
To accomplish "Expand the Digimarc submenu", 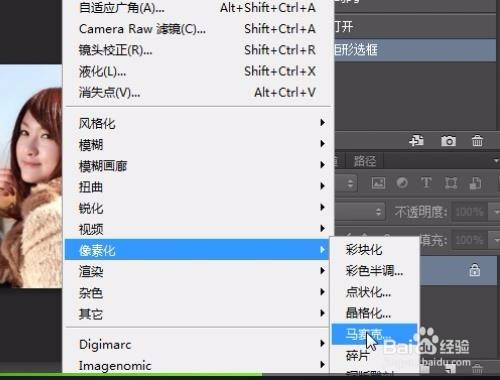I will coord(198,344).
